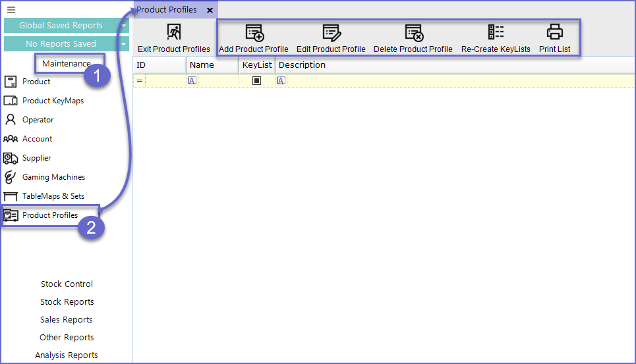Open Gaming Machines in the sidebar
This screenshot has width=636, height=364.
53,177
